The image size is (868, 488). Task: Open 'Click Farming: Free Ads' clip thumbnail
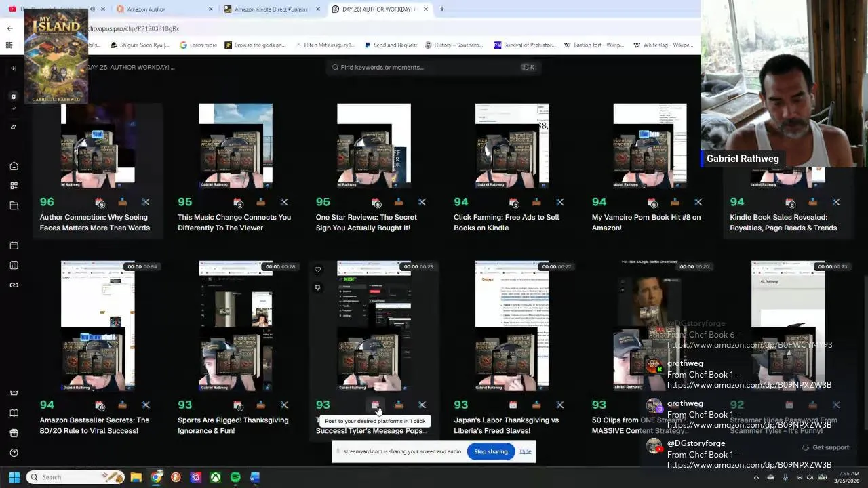[512, 145]
